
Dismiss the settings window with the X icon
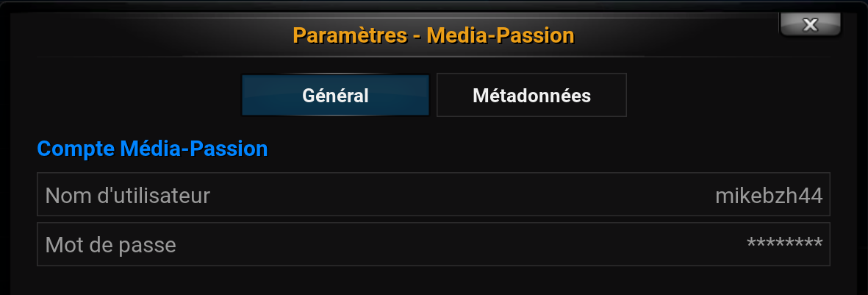click(810, 26)
